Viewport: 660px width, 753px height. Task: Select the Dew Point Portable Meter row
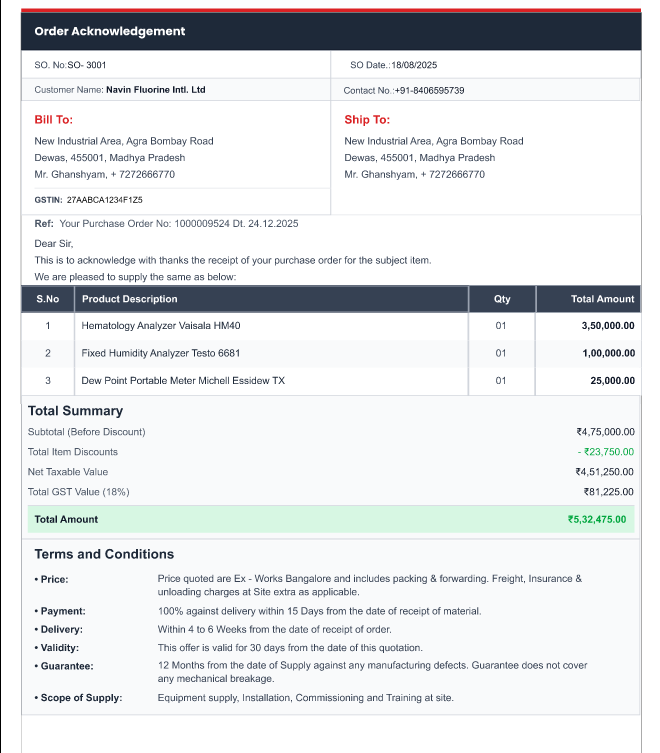pyautogui.click(x=331, y=380)
